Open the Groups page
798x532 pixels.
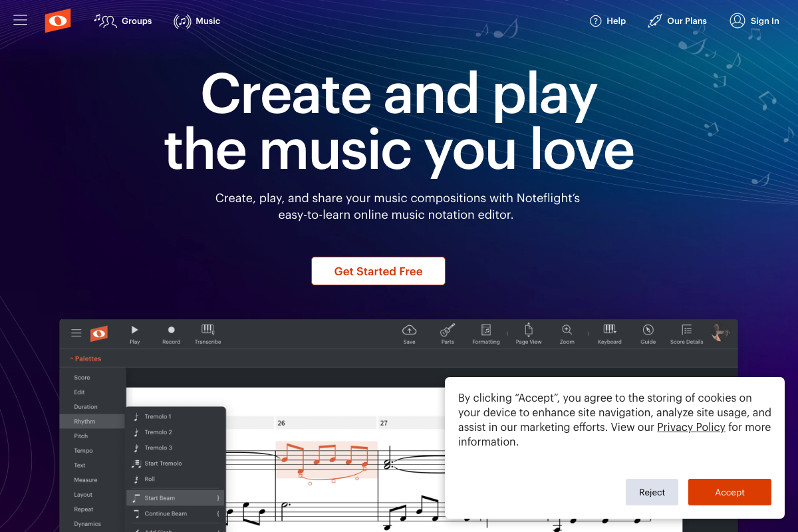coord(123,21)
